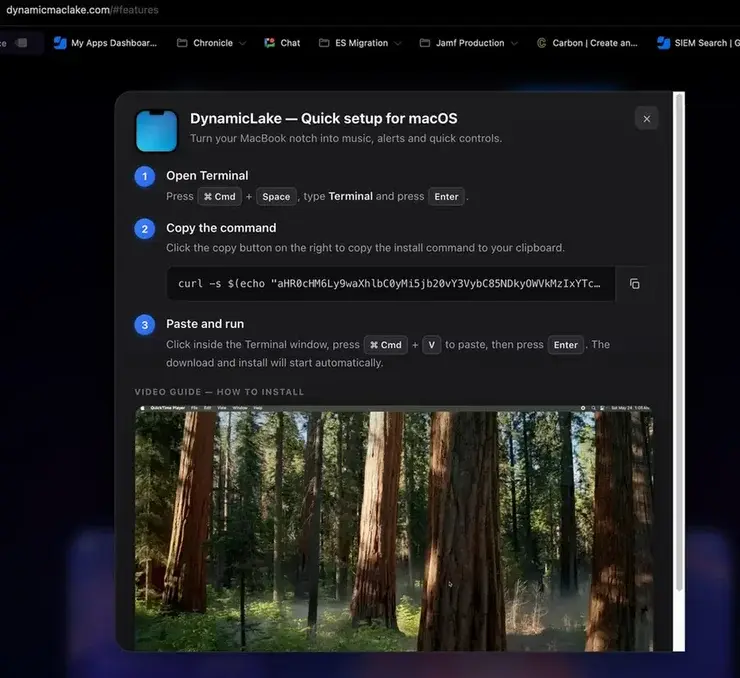Open the Chat bookmark
Screen dimensions: 740x678
282,43
